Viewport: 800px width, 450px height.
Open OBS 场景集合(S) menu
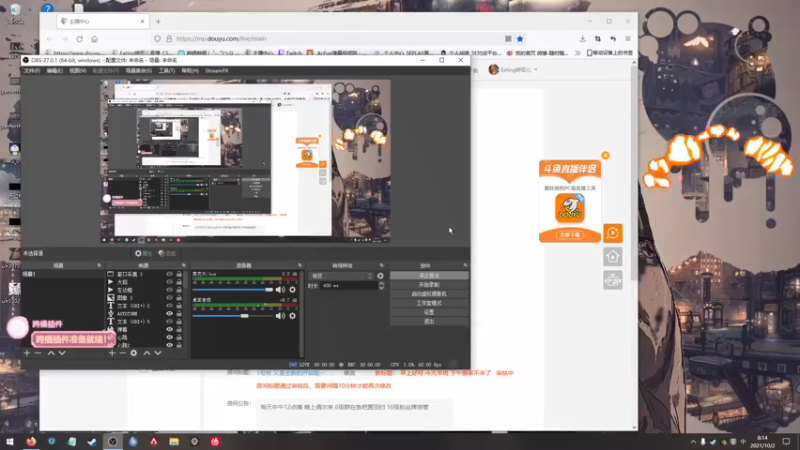(139, 70)
